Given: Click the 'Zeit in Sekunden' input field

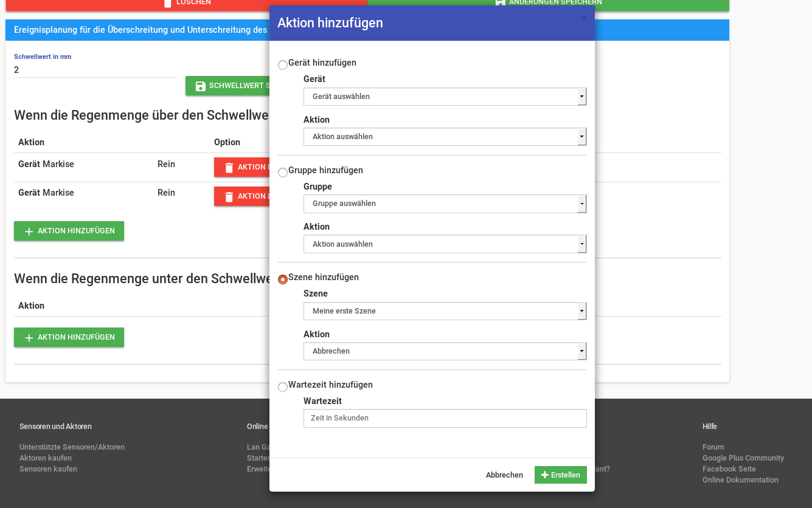Looking at the screenshot, I should click(445, 418).
